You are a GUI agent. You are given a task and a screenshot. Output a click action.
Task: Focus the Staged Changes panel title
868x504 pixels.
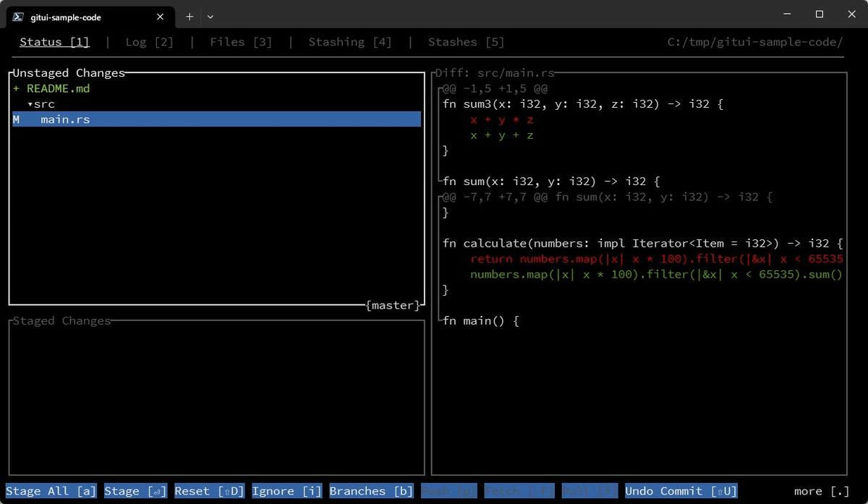click(61, 321)
